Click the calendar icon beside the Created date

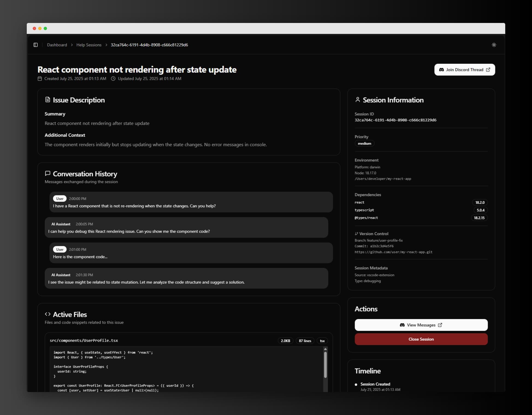pos(39,78)
